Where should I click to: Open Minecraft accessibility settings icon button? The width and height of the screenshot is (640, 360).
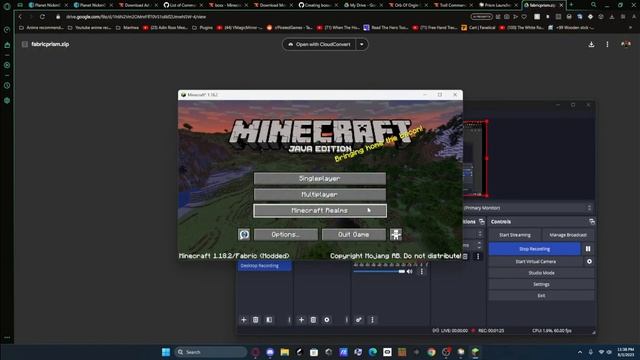396,234
